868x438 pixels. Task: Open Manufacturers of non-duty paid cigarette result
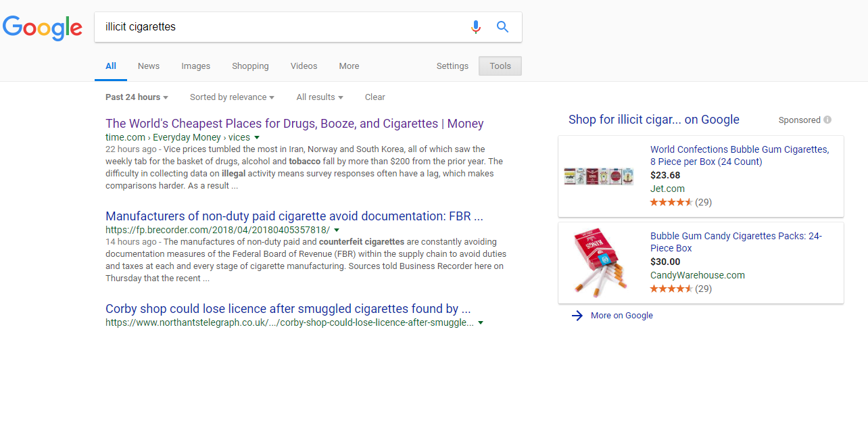tap(294, 216)
